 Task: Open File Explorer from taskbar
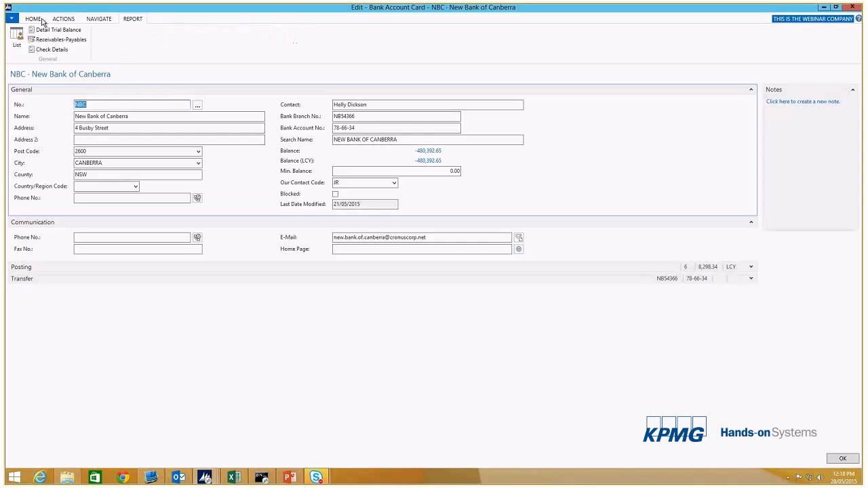[x=67, y=477]
